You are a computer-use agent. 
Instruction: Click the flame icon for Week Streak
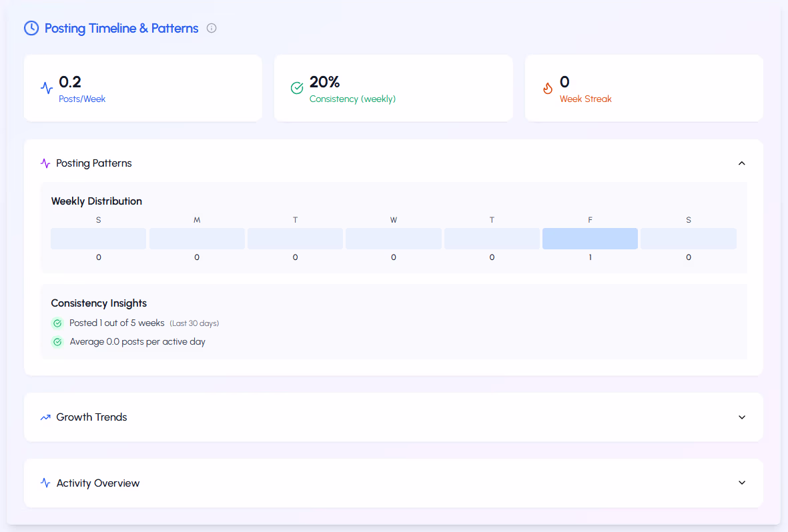point(548,88)
